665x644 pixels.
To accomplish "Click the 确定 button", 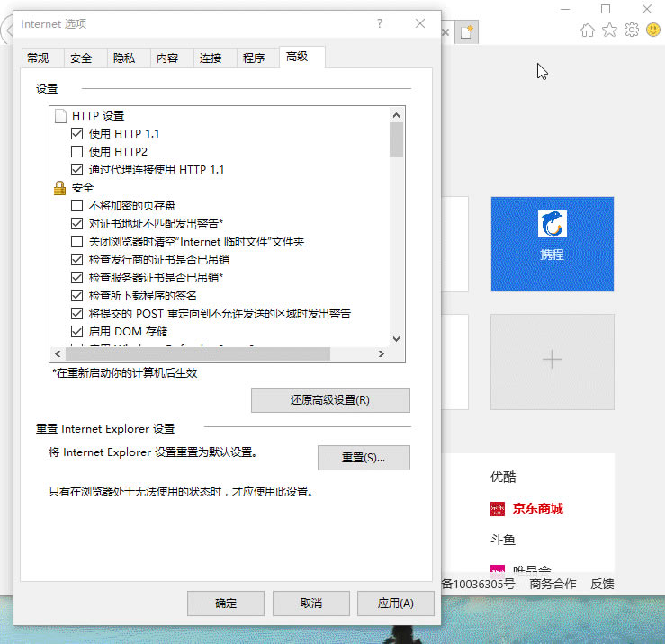I will click(x=226, y=604).
